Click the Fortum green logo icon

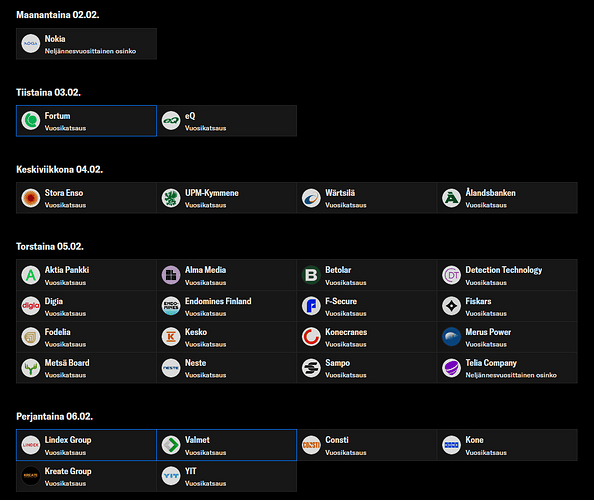click(x=31, y=120)
